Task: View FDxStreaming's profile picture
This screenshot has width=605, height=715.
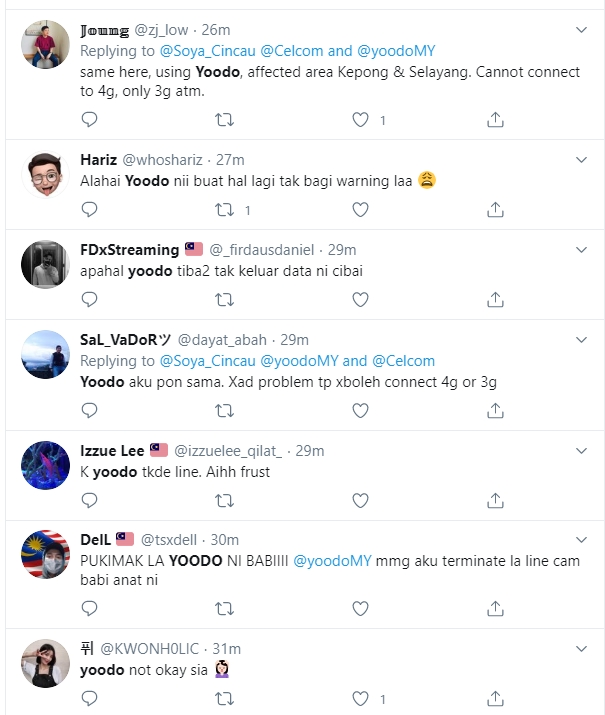Action: (x=45, y=265)
